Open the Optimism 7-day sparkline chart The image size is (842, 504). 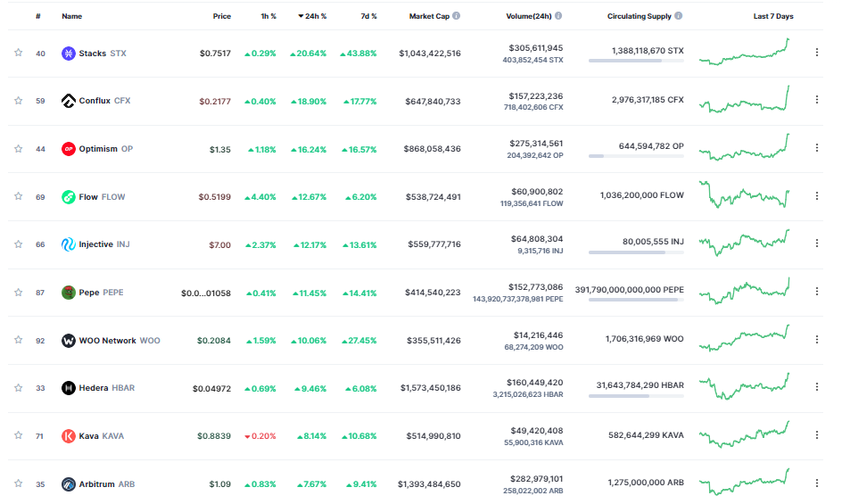click(x=745, y=148)
